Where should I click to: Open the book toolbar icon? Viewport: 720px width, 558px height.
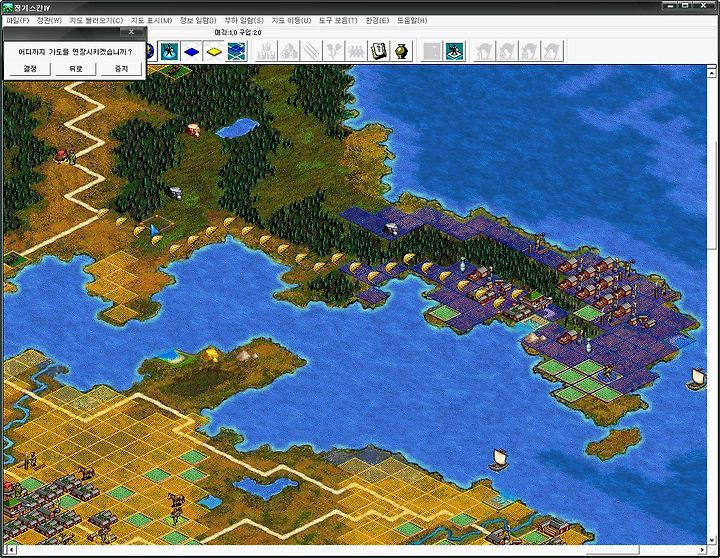pos(378,51)
